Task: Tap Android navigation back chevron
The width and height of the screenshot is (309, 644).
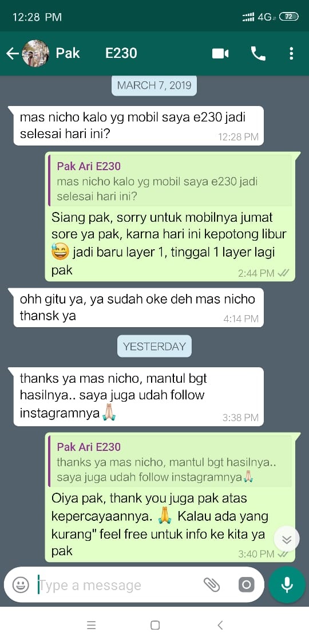Action: pyautogui.click(x=220, y=625)
